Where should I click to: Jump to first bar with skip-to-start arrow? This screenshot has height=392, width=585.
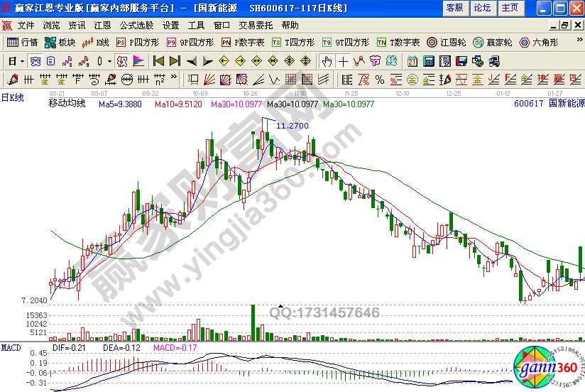point(158,60)
